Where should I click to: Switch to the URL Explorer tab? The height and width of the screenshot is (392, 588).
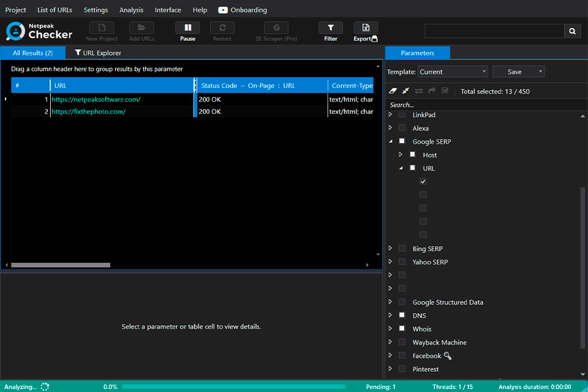97,53
